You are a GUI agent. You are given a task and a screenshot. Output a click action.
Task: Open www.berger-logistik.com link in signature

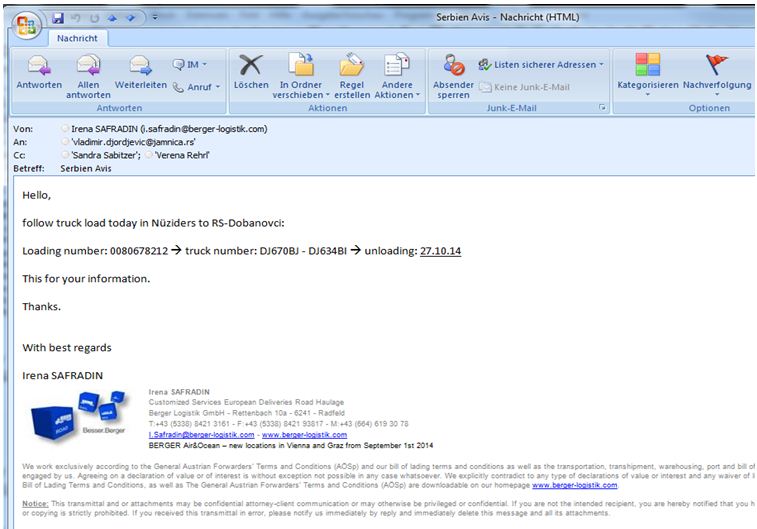[x=304, y=435]
